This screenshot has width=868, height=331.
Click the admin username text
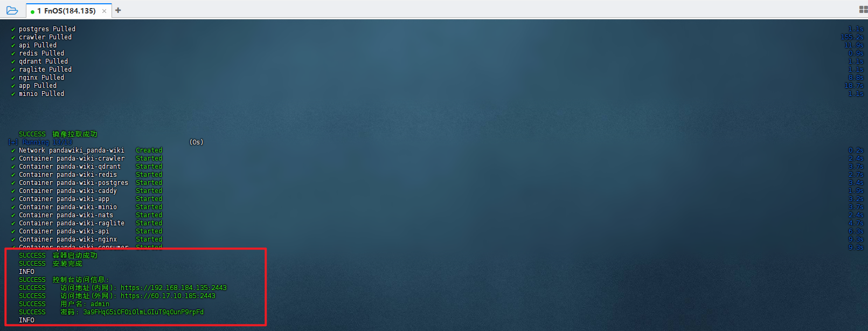click(100, 304)
